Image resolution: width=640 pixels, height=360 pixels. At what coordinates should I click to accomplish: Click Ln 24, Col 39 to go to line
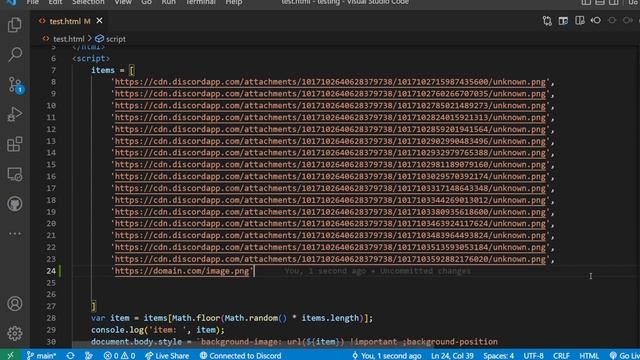(x=452, y=356)
